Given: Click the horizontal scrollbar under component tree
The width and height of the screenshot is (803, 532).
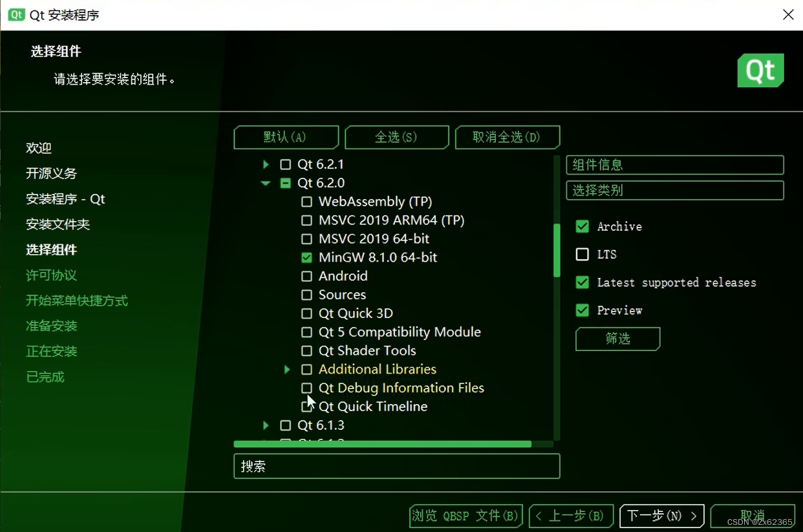Looking at the screenshot, I should click(x=382, y=445).
